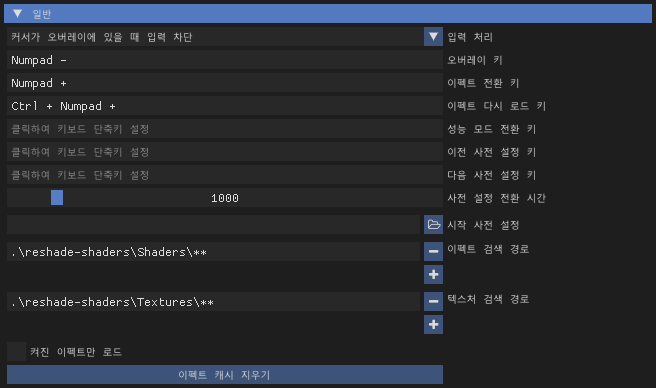The height and width of the screenshot is (388, 656).
Task: Click the 시작 사전 설정 label
Action: pos(483,225)
